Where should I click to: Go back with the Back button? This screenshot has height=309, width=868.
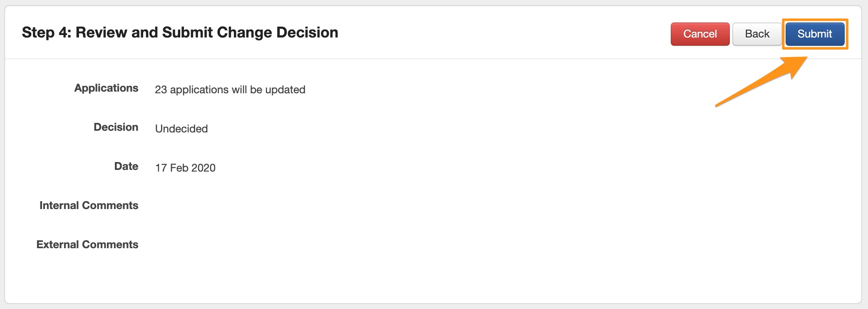pyautogui.click(x=756, y=34)
